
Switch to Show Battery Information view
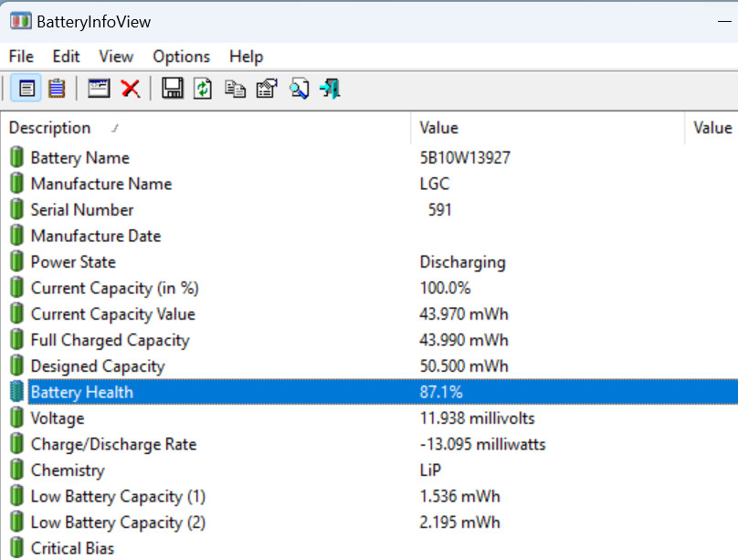(26, 89)
